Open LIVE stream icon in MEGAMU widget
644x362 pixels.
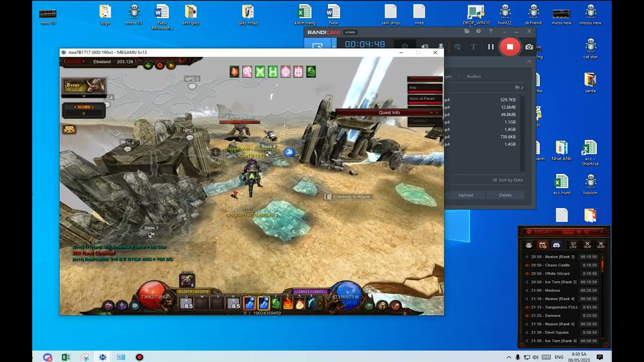[573, 245]
